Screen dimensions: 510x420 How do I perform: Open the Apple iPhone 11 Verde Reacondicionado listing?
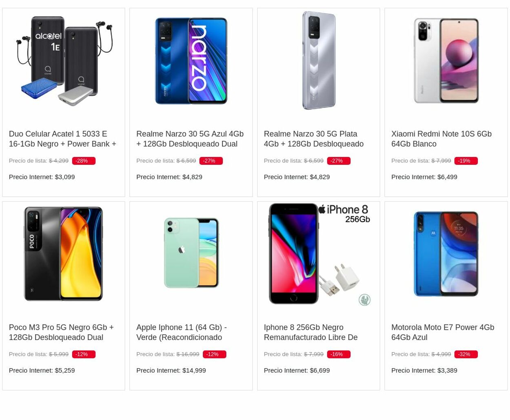pyautogui.click(x=181, y=332)
